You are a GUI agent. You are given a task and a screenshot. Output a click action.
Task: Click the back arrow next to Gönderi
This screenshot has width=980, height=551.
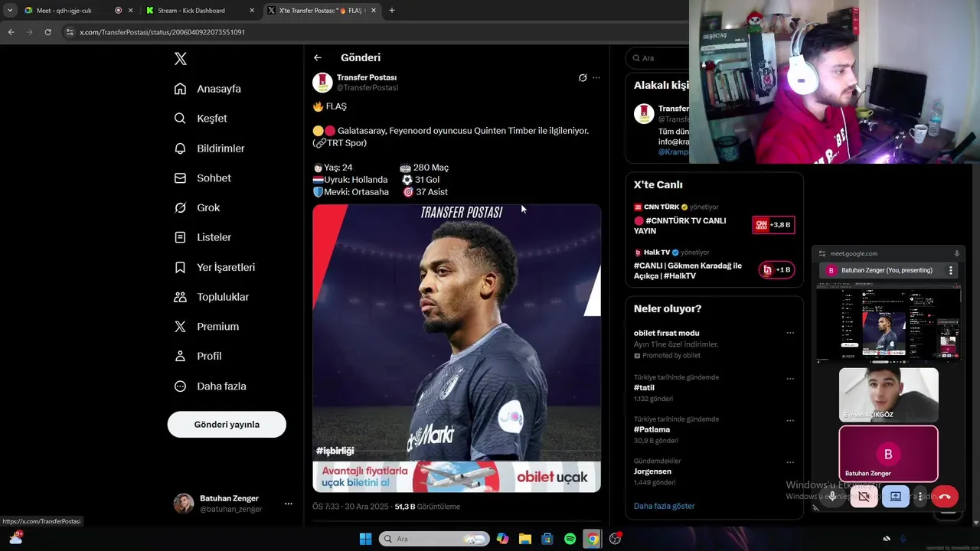click(x=318, y=57)
